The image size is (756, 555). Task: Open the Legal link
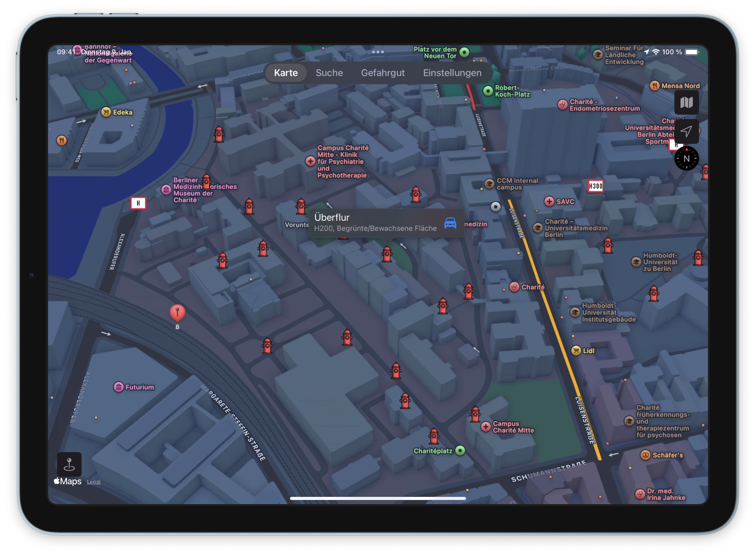(x=94, y=482)
